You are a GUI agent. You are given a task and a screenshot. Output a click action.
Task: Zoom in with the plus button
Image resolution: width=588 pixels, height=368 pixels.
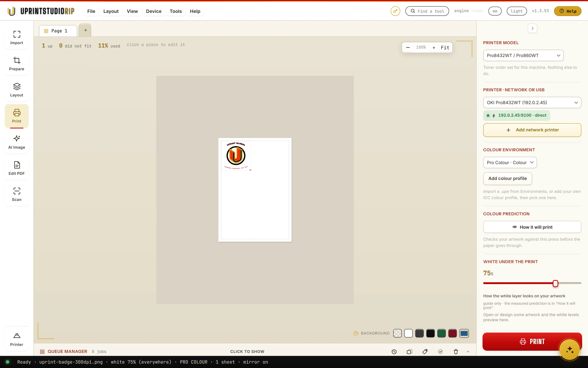(434, 47)
